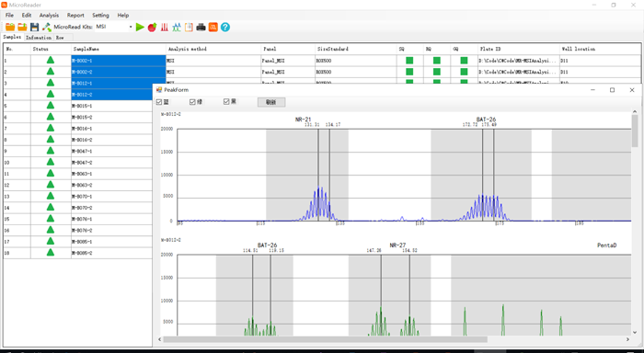Click the PeakForm horizontal scrollbar thumb
644x353 pixels.
(x=325, y=339)
